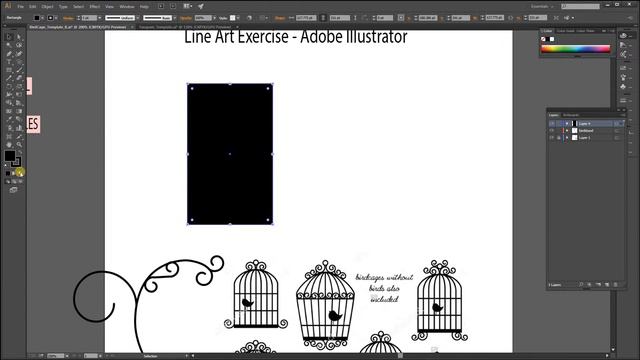The width and height of the screenshot is (640, 360).
Task: Select the Symbol Sprayer tool
Action: 9,128
